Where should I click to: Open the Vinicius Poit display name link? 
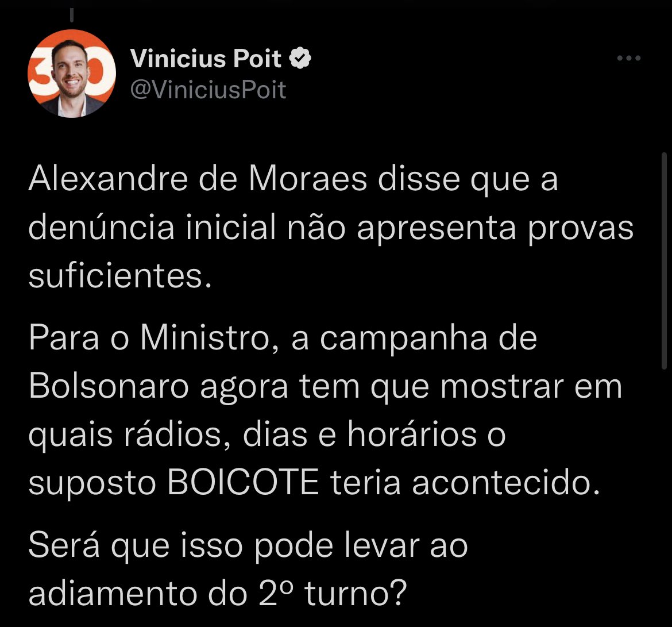[x=206, y=58]
